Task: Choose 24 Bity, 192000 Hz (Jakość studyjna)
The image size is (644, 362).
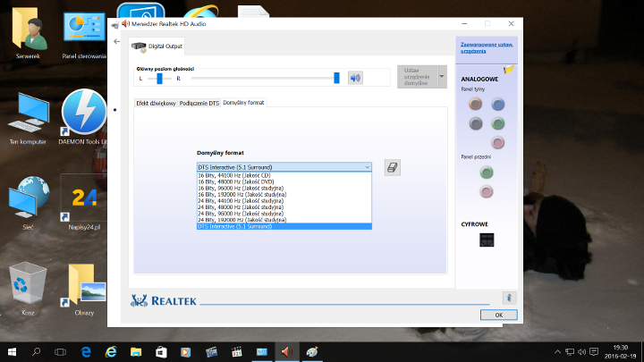Action: pos(284,220)
